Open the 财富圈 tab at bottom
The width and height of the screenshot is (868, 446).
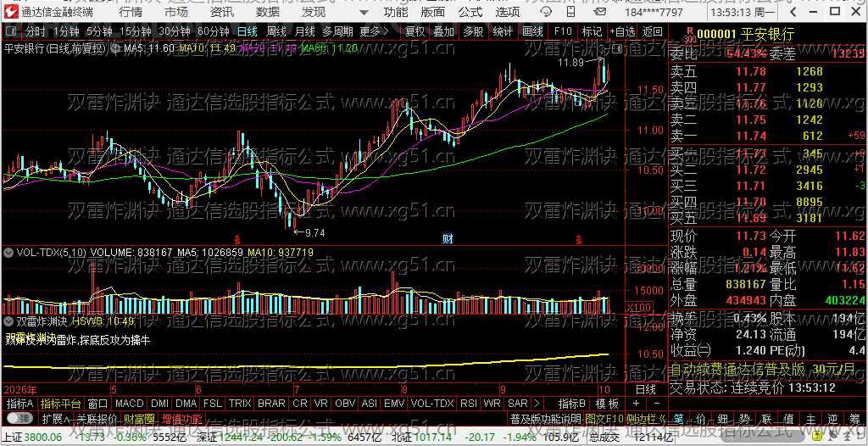pyautogui.click(x=138, y=418)
